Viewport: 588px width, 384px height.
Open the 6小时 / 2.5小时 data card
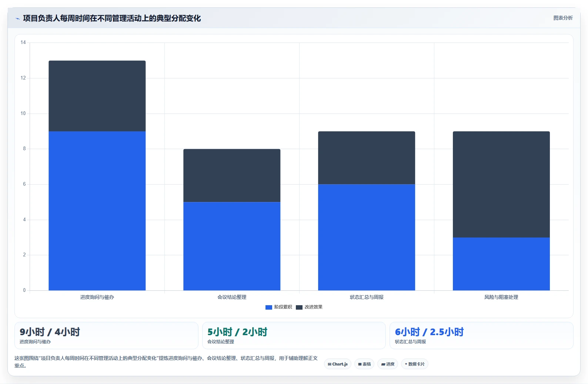481,336
